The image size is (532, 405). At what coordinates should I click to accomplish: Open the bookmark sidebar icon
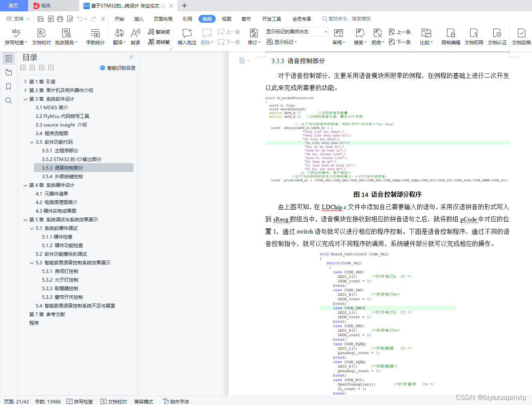pyautogui.click(x=8, y=87)
